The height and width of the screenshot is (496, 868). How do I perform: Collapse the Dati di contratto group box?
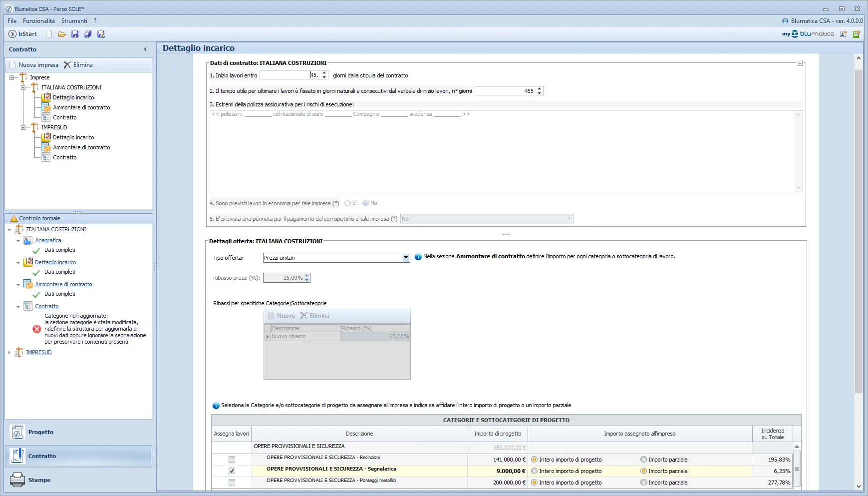point(800,63)
